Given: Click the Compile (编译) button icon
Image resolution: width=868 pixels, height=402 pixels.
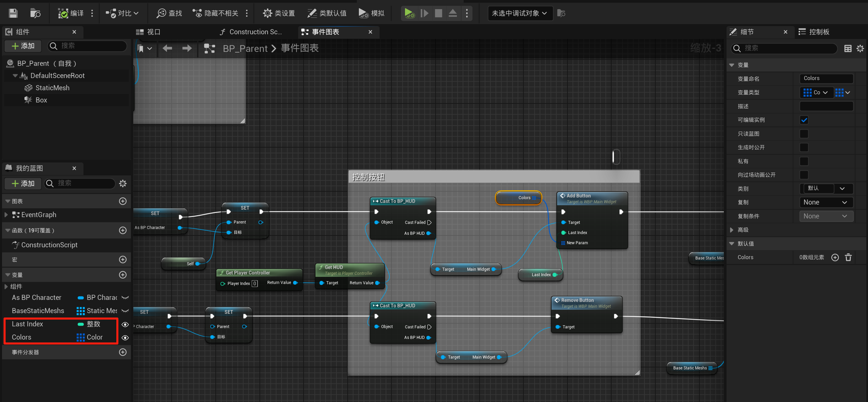Looking at the screenshot, I should pyautogui.click(x=63, y=13).
